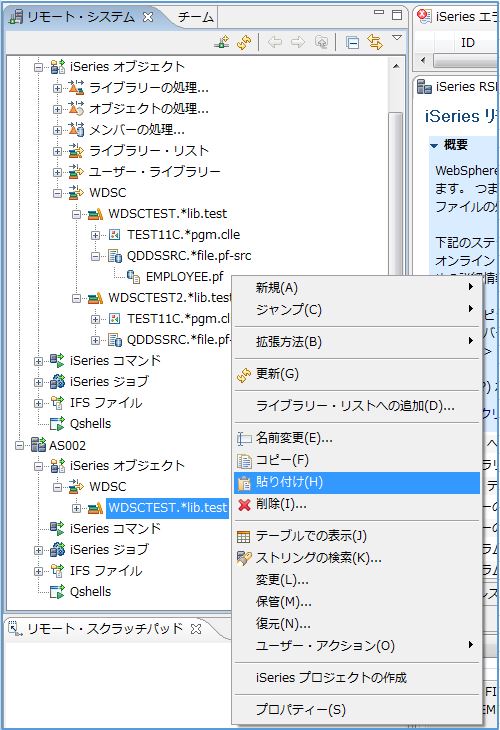Viewport: 500px width, 730px height.
Task: Collapse the 概要 section triangle
Action: point(434,146)
